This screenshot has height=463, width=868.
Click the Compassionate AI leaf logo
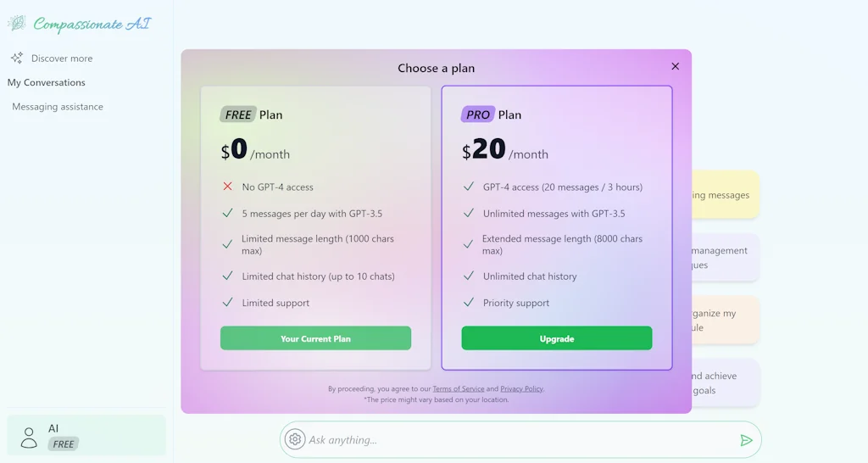(x=16, y=24)
